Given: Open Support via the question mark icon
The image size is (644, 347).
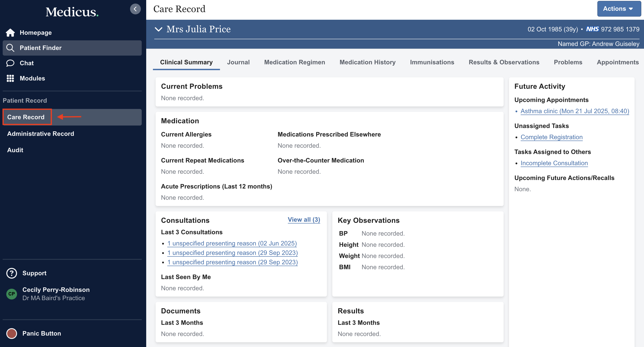Looking at the screenshot, I should pyautogui.click(x=11, y=273).
